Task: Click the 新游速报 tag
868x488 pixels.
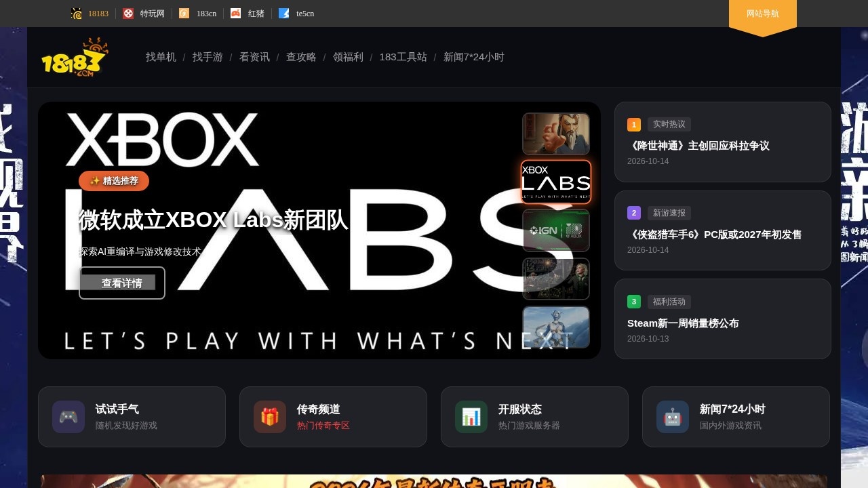Action: tap(669, 213)
